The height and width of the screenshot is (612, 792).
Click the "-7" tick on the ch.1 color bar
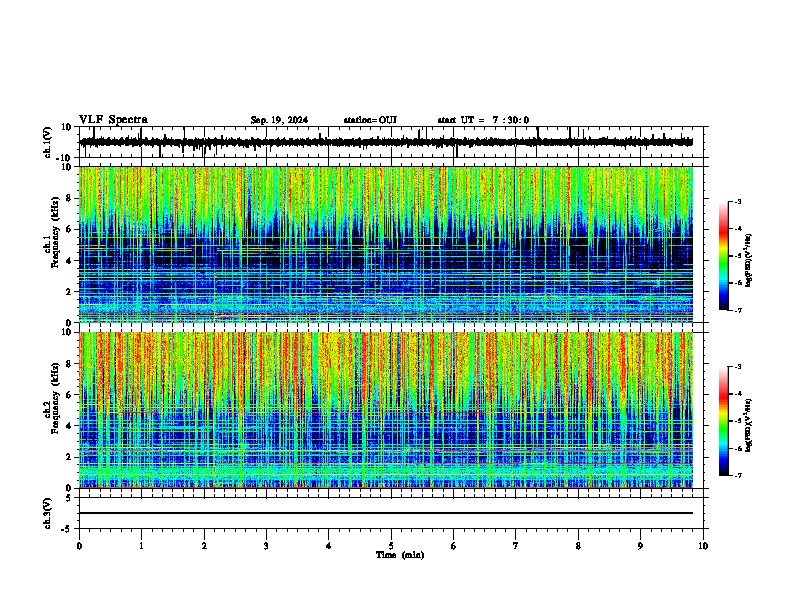737,310
